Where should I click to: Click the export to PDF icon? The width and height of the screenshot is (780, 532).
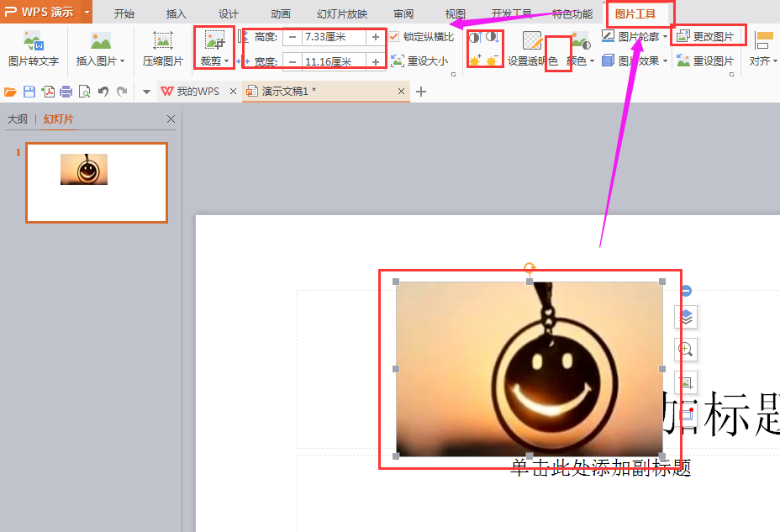click(x=48, y=92)
